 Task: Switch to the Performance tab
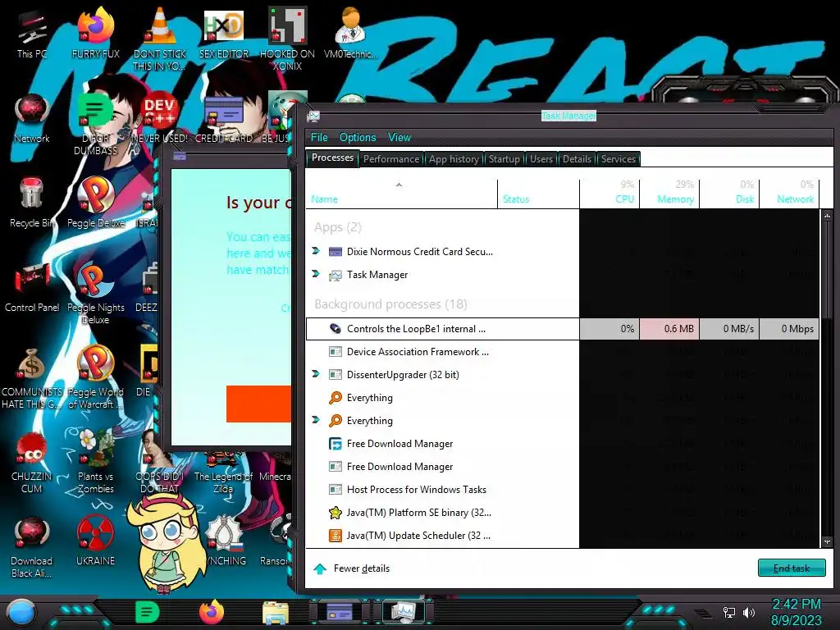tap(391, 159)
